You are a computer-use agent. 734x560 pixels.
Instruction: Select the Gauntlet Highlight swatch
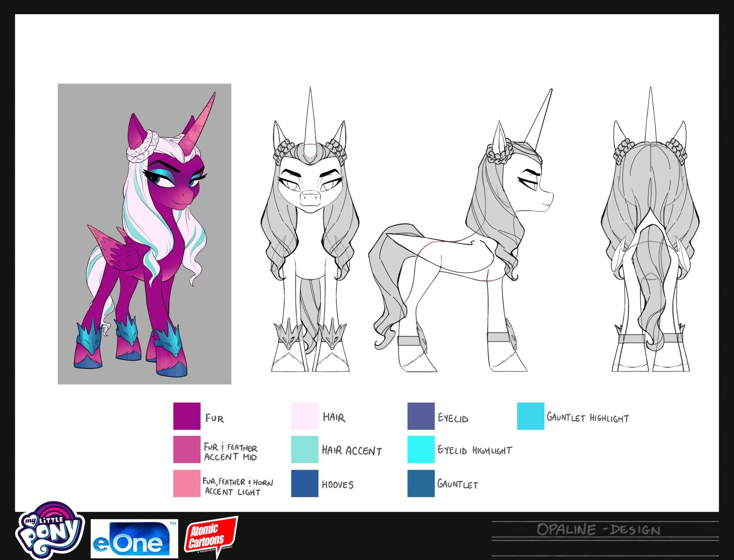(531, 416)
